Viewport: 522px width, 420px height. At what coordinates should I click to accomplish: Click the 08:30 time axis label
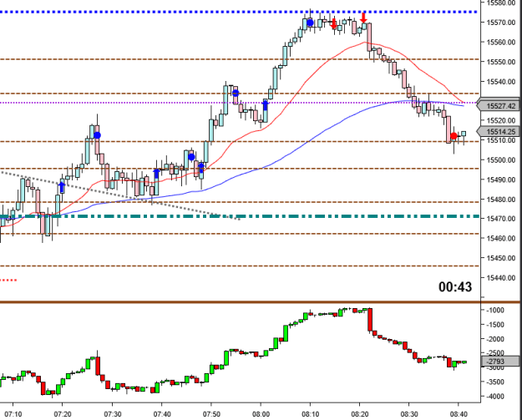[x=409, y=414]
